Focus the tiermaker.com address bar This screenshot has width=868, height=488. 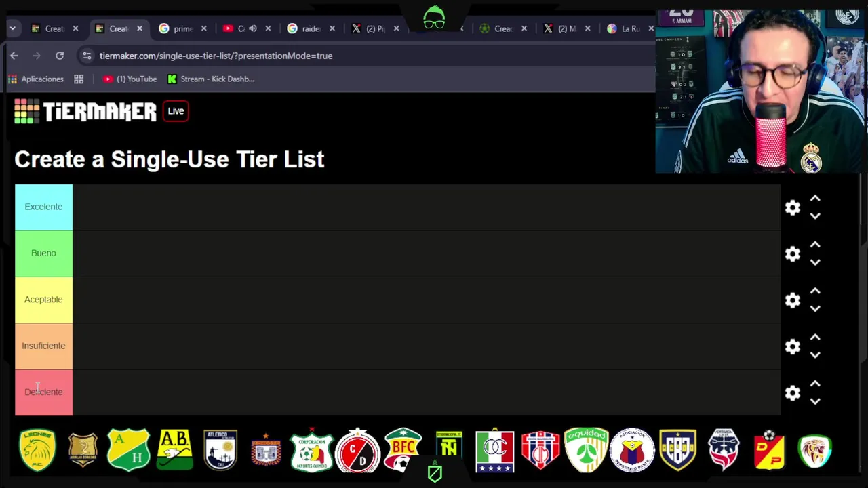coord(366,56)
